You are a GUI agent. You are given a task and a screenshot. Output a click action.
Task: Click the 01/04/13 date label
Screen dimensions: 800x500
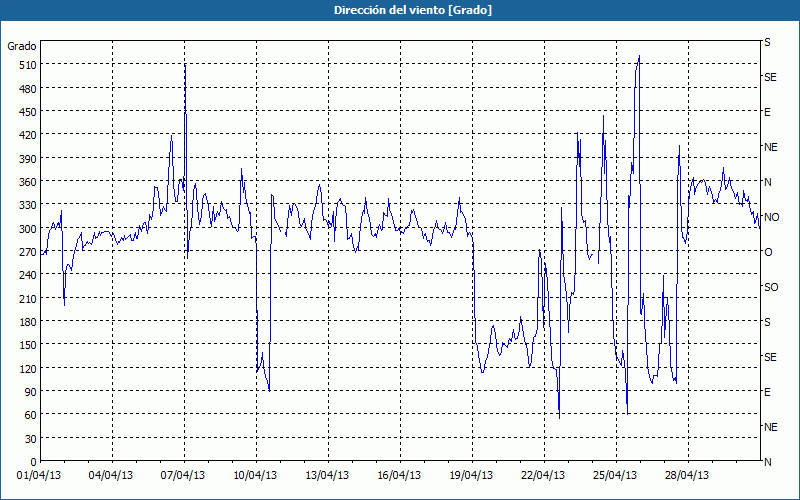(x=39, y=476)
